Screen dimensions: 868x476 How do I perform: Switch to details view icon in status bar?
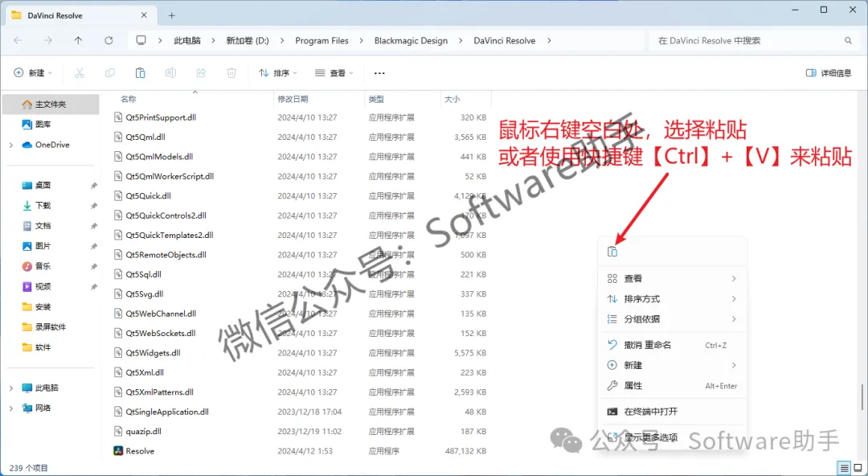[844, 468]
